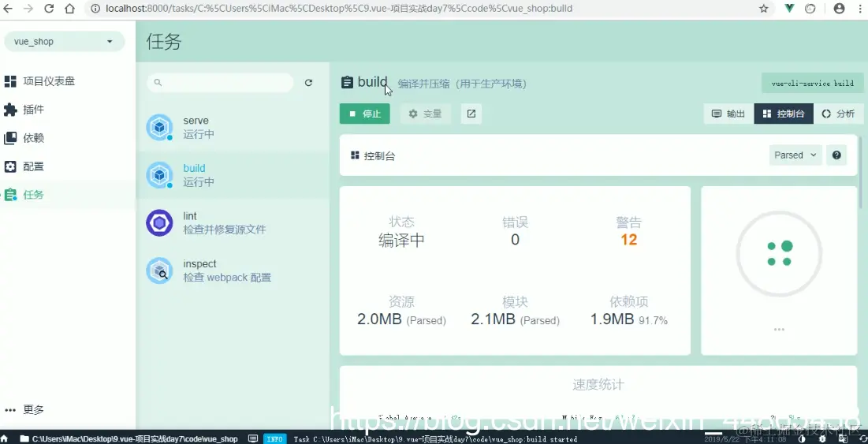Click the 控制台 grid icon in the card header
868x444 pixels.
pyautogui.click(x=356, y=155)
